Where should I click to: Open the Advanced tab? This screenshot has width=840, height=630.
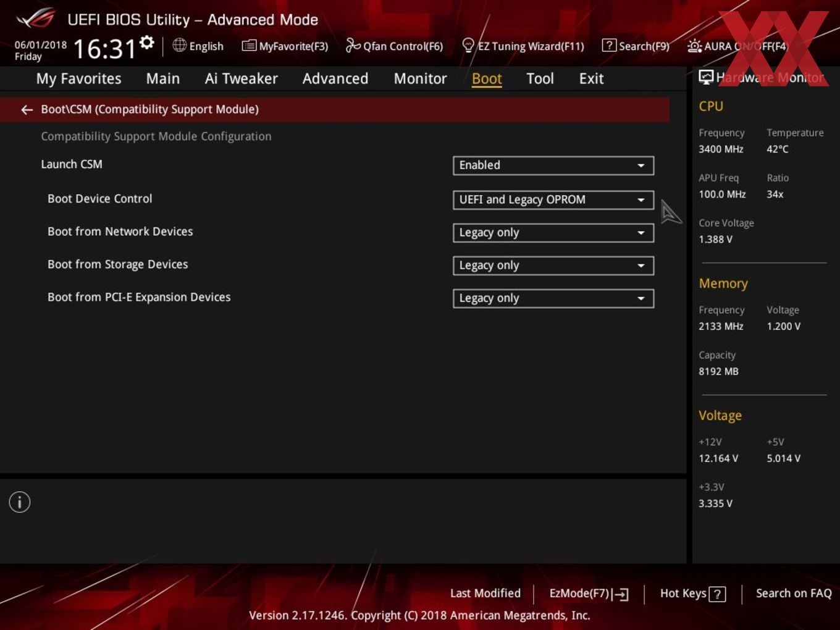[335, 78]
